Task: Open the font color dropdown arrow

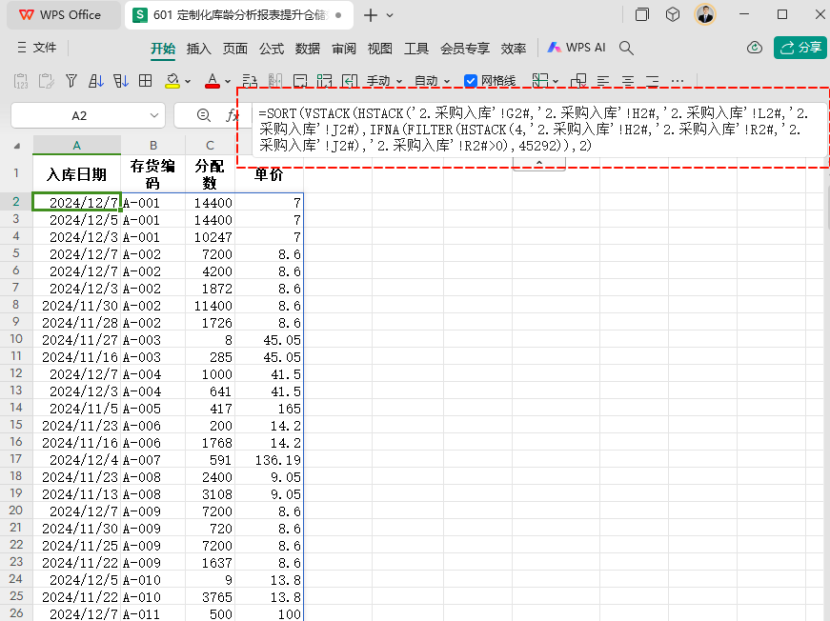Action: click(228, 82)
